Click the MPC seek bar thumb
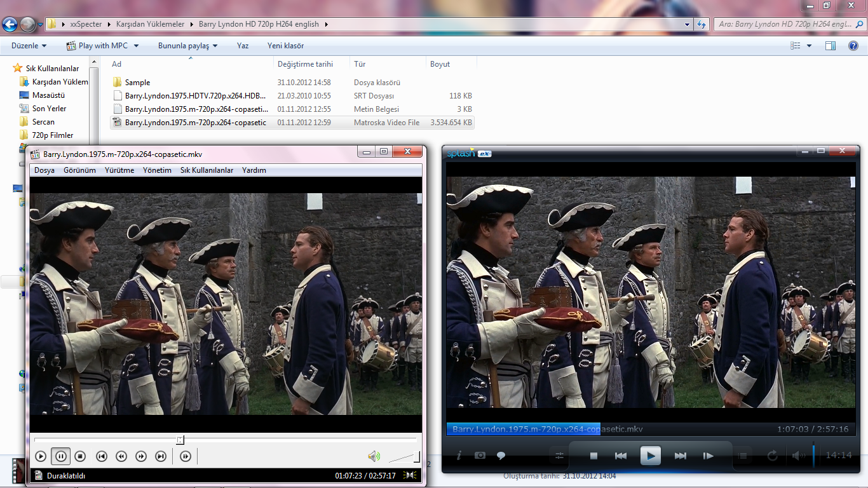868x488 pixels. [x=180, y=440]
